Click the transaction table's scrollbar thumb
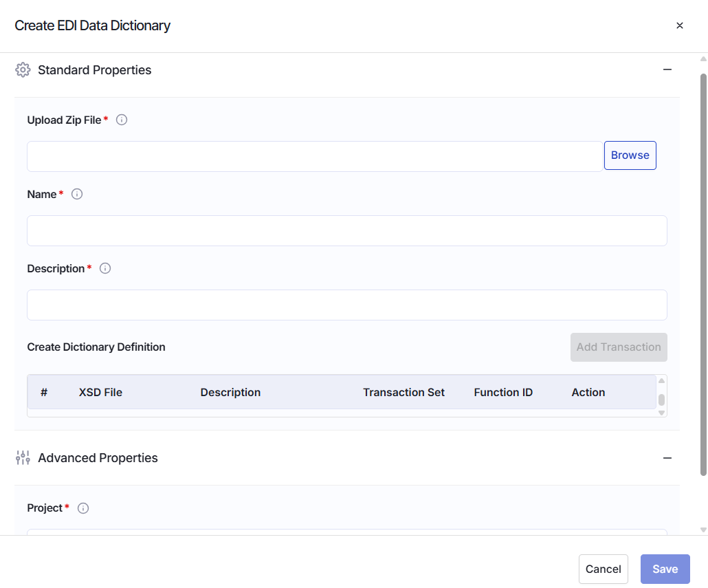 (x=661, y=400)
